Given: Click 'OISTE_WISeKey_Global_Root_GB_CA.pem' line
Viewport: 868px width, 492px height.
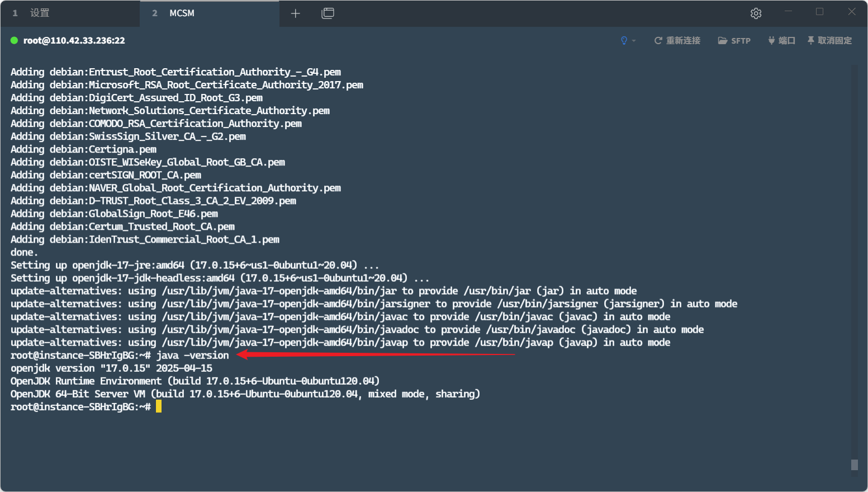Looking at the screenshot, I should [x=148, y=162].
